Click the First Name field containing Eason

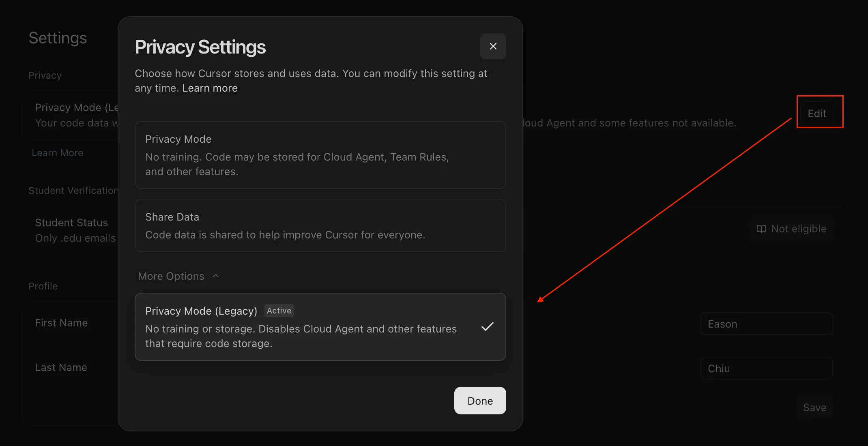click(x=766, y=324)
